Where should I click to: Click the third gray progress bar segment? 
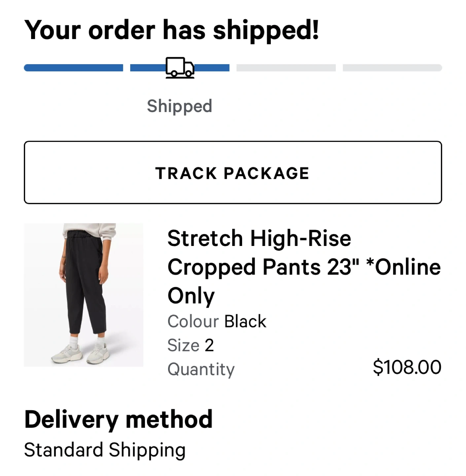286,68
